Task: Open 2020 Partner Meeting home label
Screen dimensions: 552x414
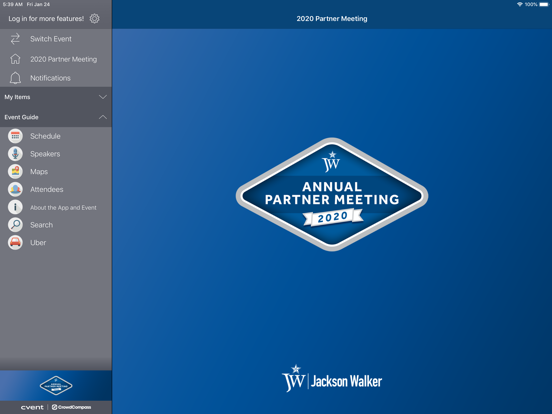Action: 63,59
